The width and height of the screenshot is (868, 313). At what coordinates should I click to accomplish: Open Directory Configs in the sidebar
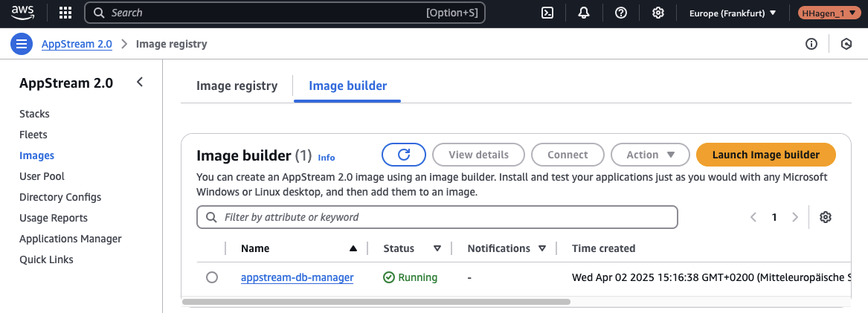tap(60, 197)
